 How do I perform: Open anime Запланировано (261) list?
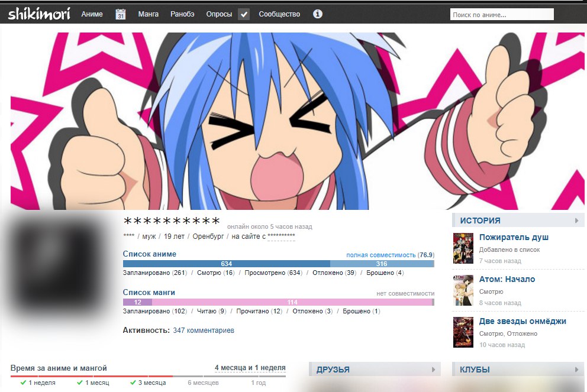point(155,273)
